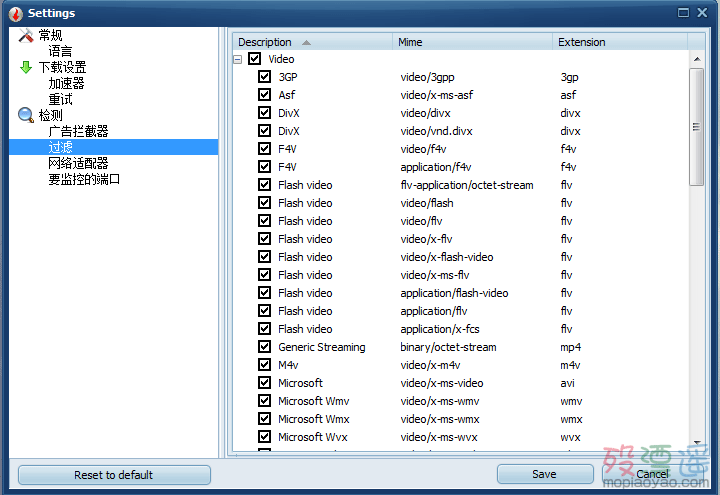This screenshot has width=720, height=495.
Task: Click the Microsoft Wmx description text
Action: click(x=314, y=419)
